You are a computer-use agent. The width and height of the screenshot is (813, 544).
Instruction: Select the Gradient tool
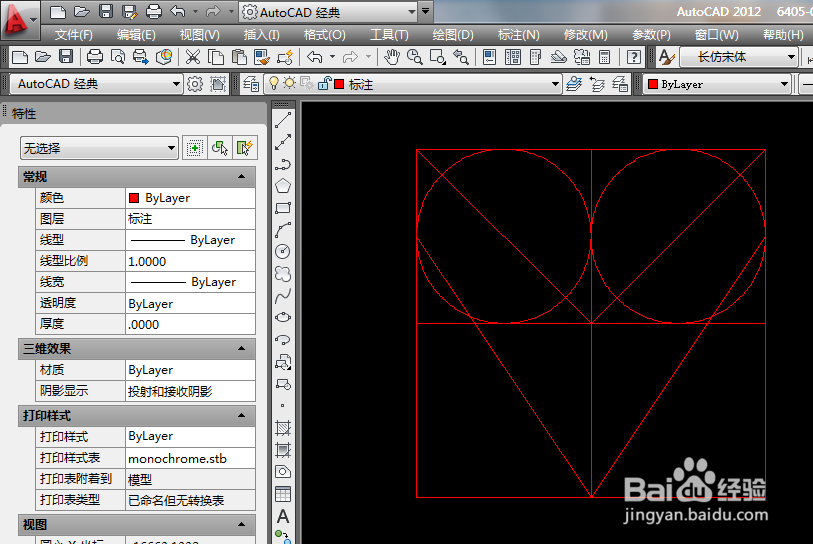(x=283, y=450)
